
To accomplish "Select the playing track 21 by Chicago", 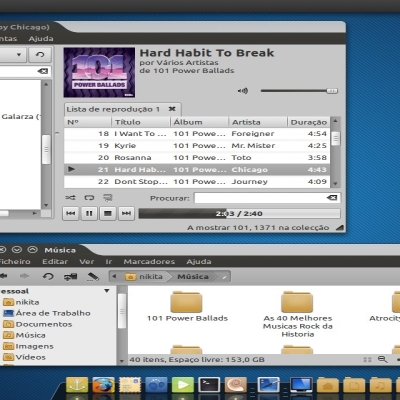I will [197, 170].
